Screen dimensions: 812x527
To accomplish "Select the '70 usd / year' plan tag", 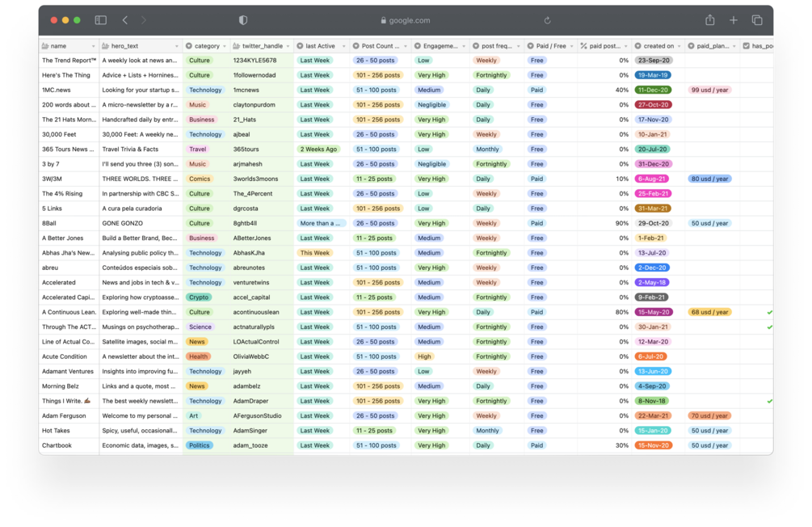I will click(x=709, y=416).
